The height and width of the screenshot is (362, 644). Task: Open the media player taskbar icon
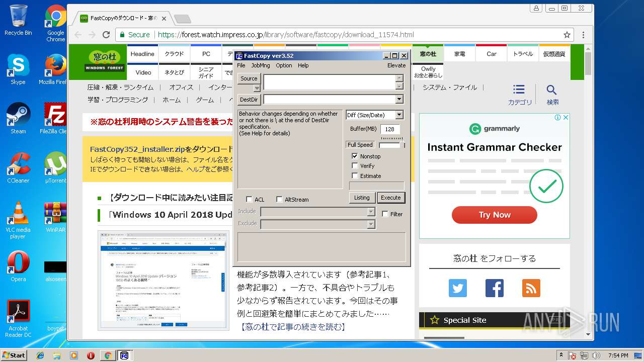pyautogui.click(x=74, y=355)
